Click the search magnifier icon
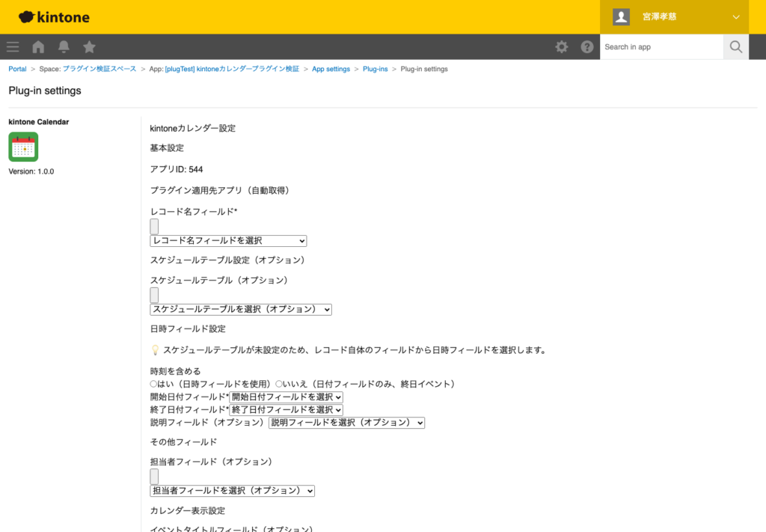This screenshot has height=532, width=766. [735, 46]
